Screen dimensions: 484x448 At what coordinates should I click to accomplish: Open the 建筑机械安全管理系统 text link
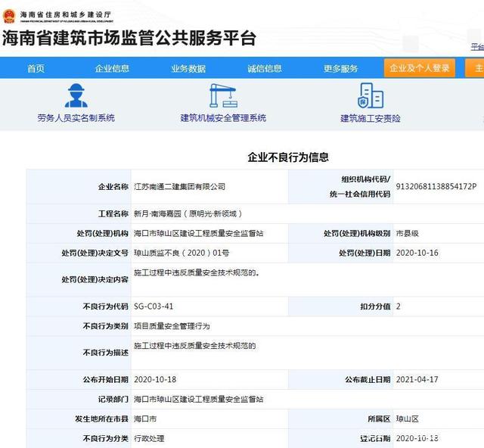(223, 118)
